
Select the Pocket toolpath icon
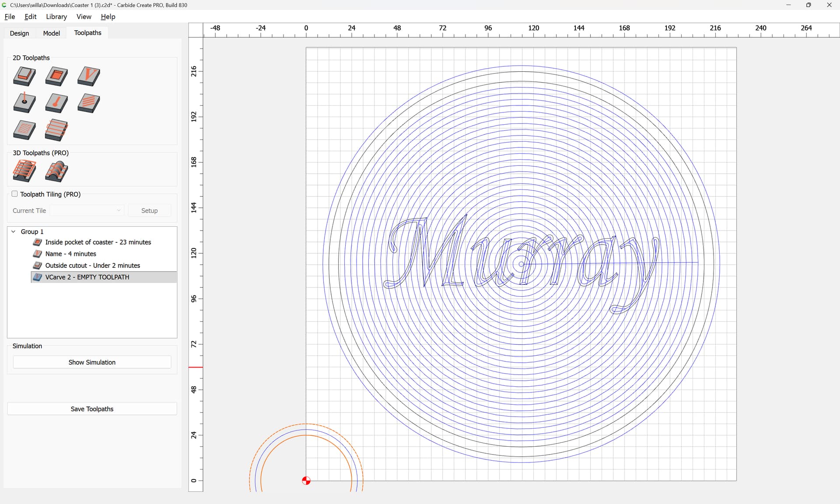point(56,76)
